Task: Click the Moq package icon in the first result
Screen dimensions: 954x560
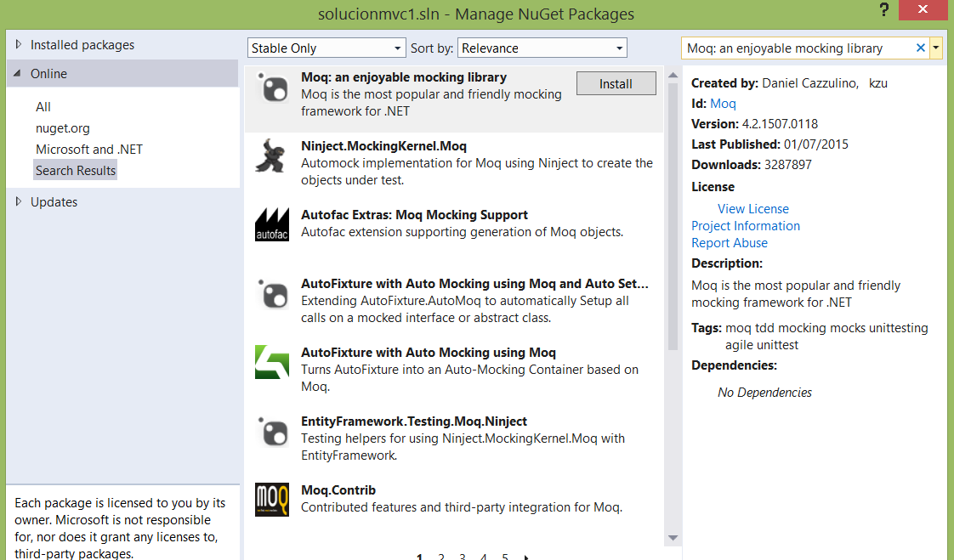Action: 272,88
